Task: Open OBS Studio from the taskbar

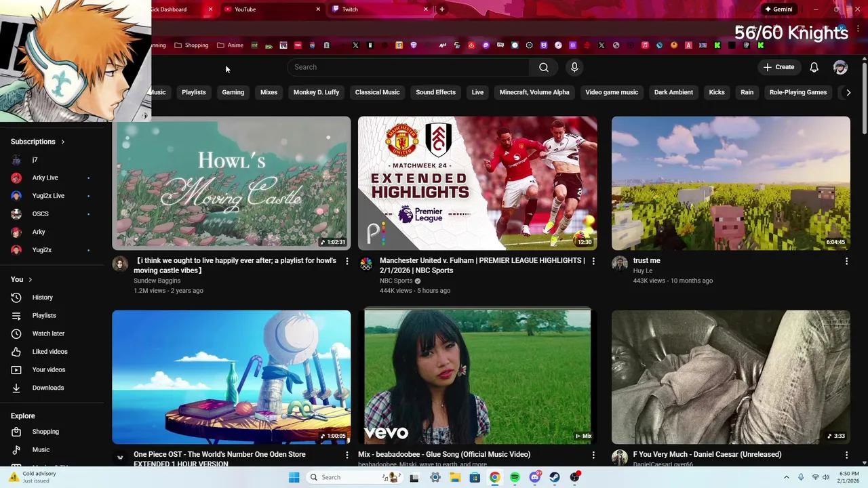Action: (x=574, y=477)
